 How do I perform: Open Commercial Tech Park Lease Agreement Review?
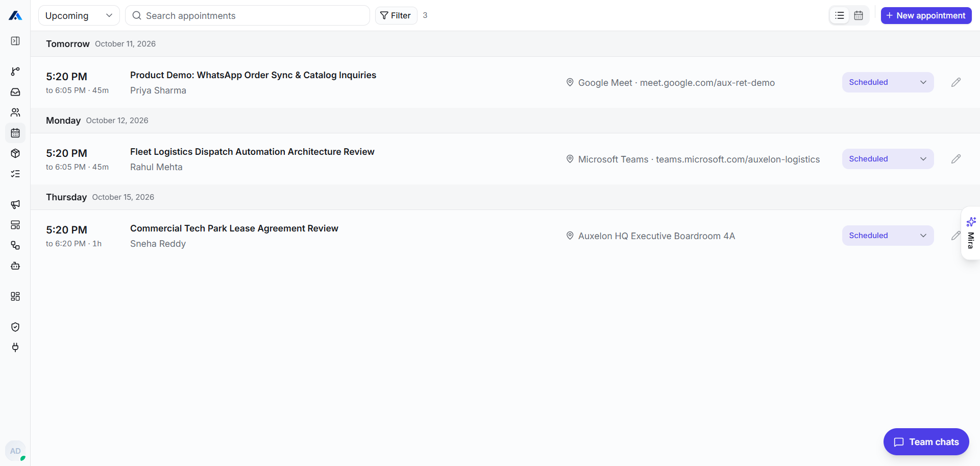tap(234, 228)
